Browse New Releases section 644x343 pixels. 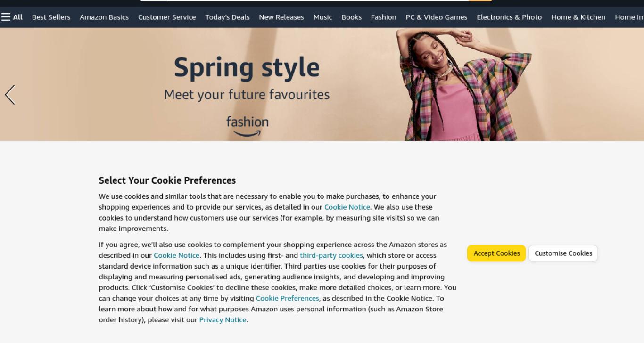(x=281, y=17)
